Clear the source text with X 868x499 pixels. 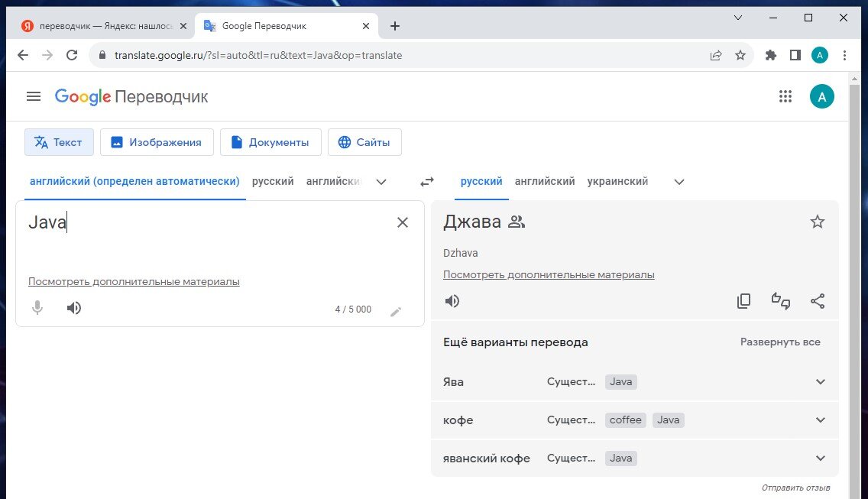point(403,222)
